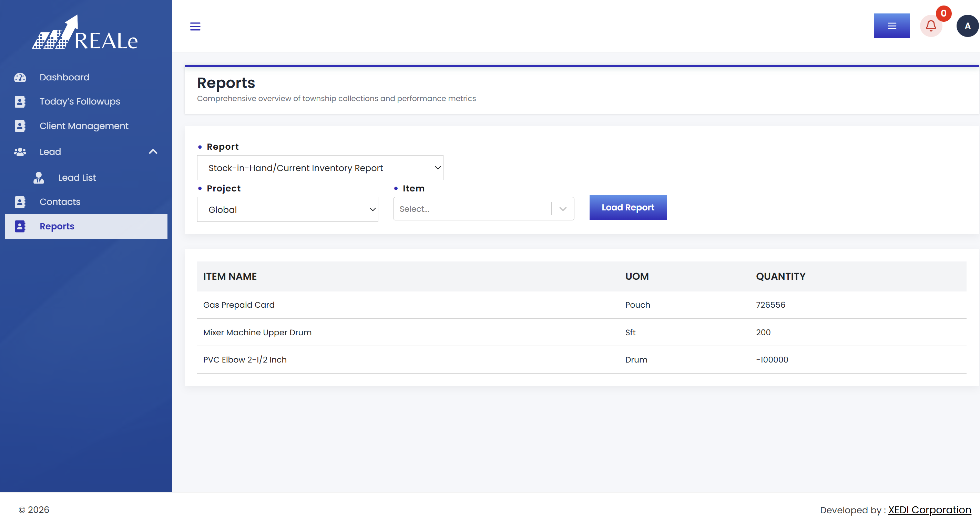Viewport: 980px width, 525px height.
Task: Expand the Item select arrow
Action: click(563, 209)
